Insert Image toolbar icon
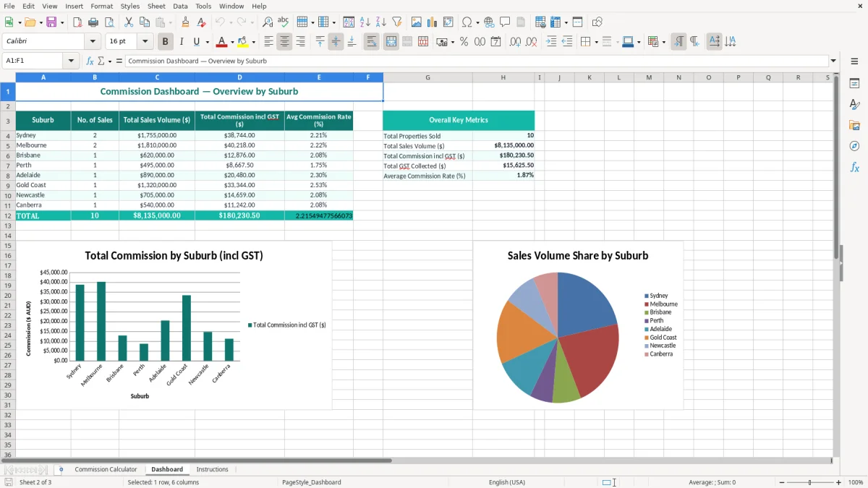This screenshot has height=488, width=868. (x=417, y=22)
